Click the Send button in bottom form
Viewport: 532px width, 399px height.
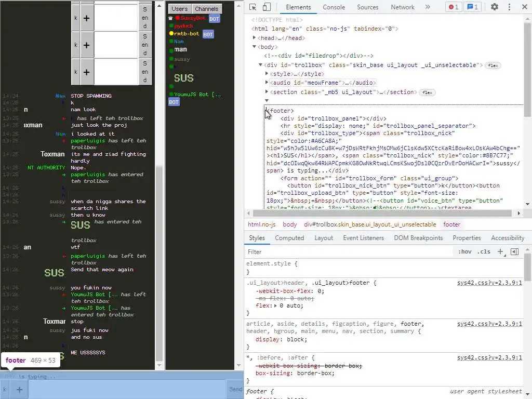(x=235, y=390)
